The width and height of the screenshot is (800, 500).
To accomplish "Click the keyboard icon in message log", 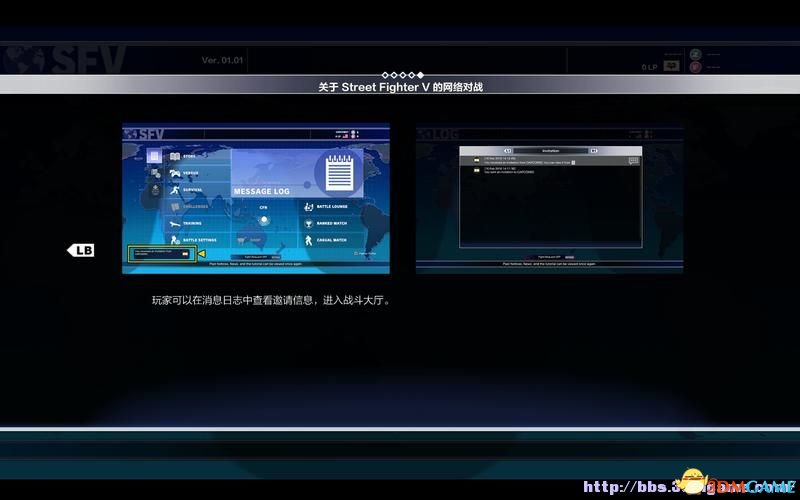I will pos(633,161).
